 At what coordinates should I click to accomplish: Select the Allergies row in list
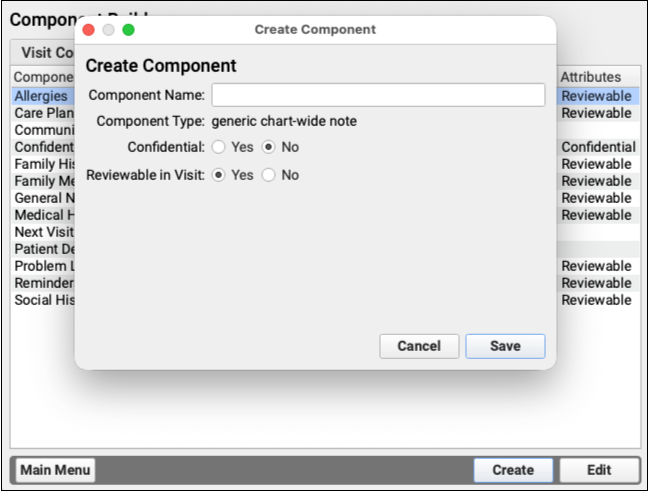pyautogui.click(x=41, y=96)
